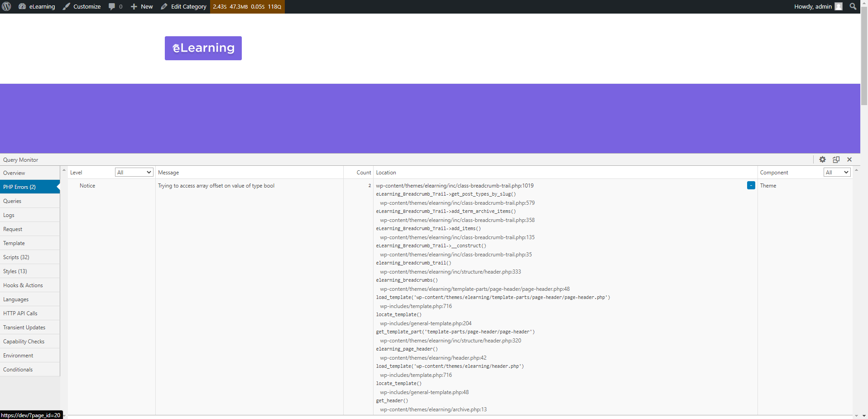This screenshot has height=419, width=868.
Task: Open the WordPress logo menu
Action: 6,6
